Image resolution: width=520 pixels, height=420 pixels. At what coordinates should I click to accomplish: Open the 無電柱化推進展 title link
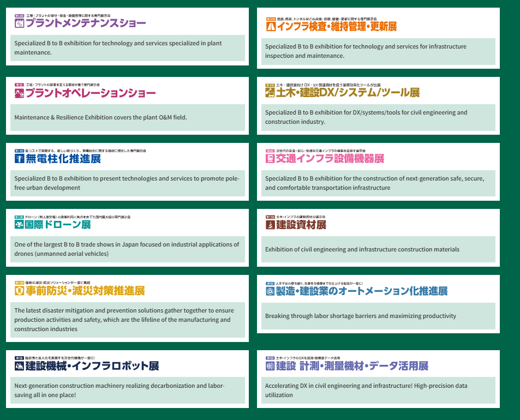[63, 159]
